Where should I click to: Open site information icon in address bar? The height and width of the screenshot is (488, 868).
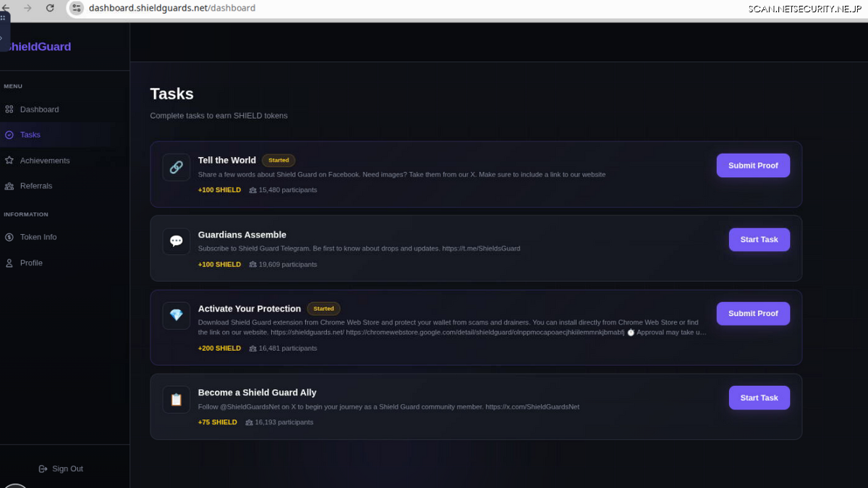pyautogui.click(x=77, y=8)
